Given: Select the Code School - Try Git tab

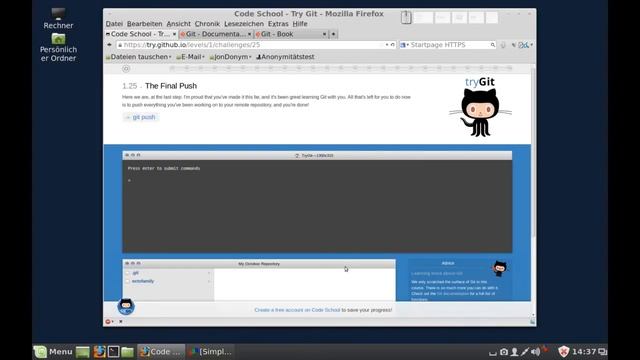Looking at the screenshot, I should pos(140,34).
